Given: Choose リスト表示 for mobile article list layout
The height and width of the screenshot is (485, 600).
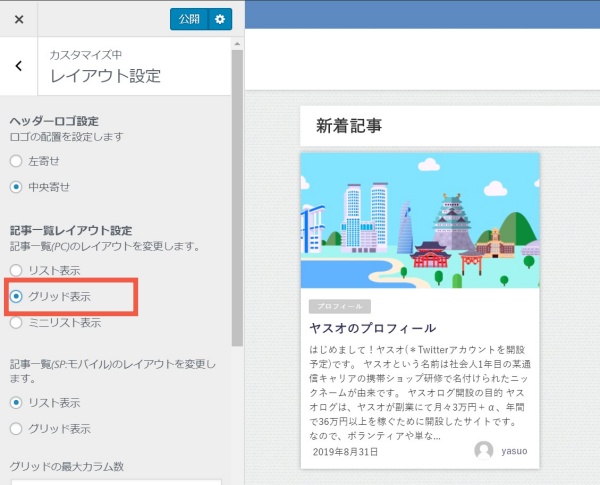Looking at the screenshot, I should [16, 402].
